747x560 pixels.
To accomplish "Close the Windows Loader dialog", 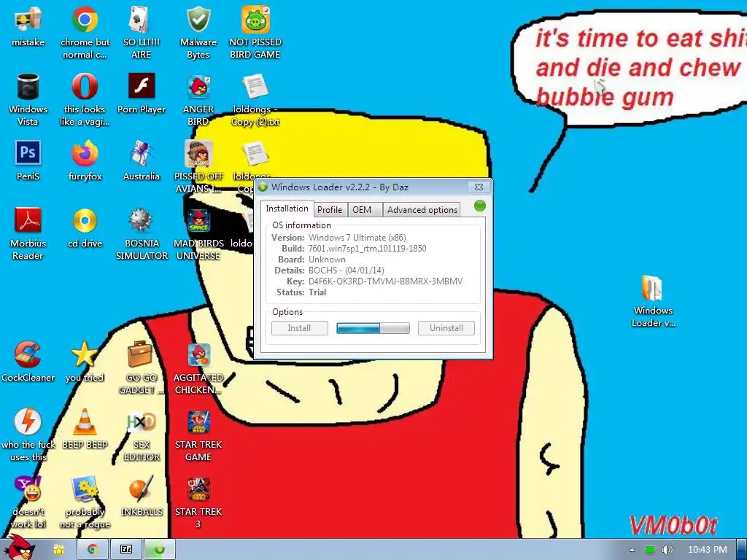I will pyautogui.click(x=479, y=187).
